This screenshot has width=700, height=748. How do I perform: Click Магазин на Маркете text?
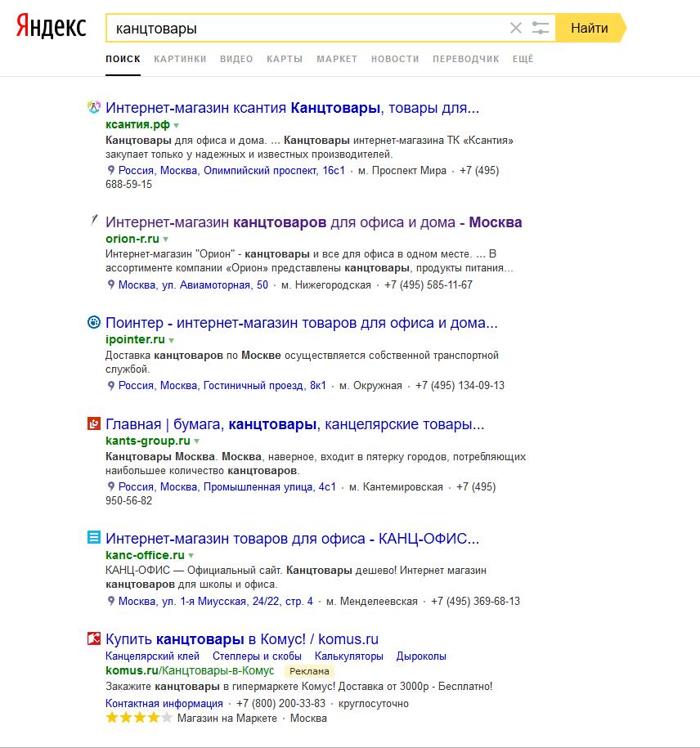(227, 718)
